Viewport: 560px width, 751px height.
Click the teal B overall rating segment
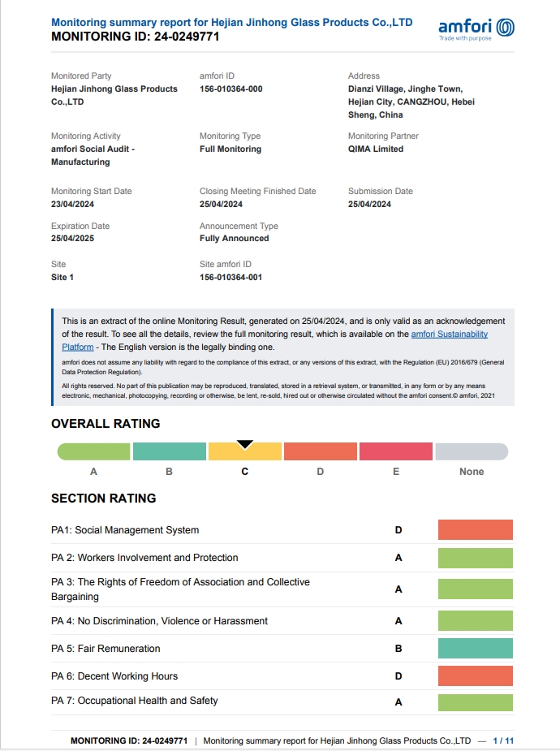(x=169, y=452)
